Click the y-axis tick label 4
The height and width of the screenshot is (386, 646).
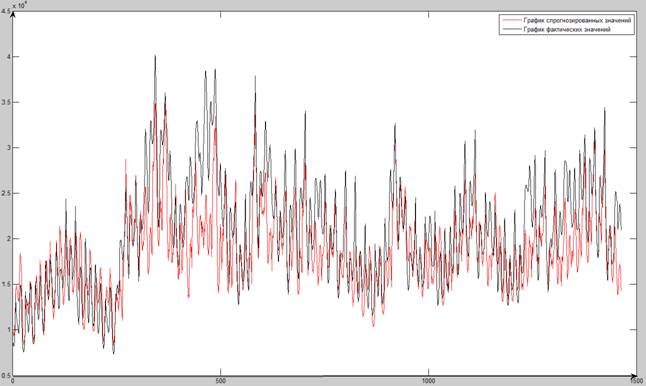pos(8,56)
